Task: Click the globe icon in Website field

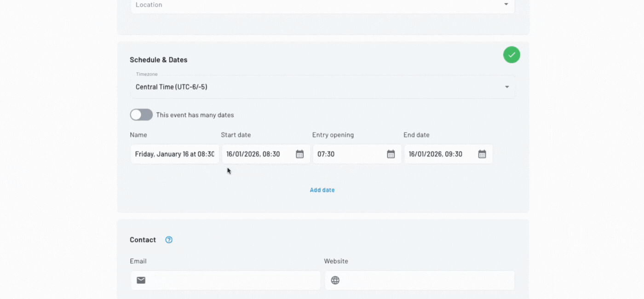Action: click(x=335, y=280)
